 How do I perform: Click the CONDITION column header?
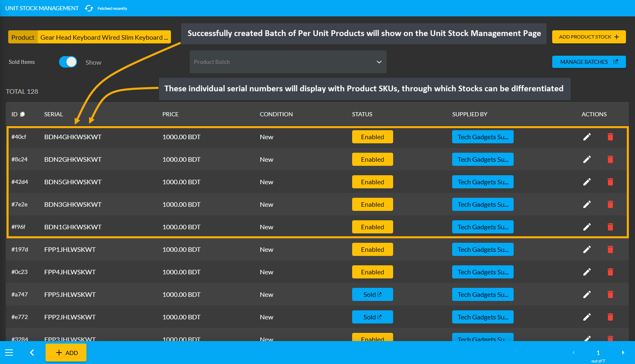tap(276, 114)
